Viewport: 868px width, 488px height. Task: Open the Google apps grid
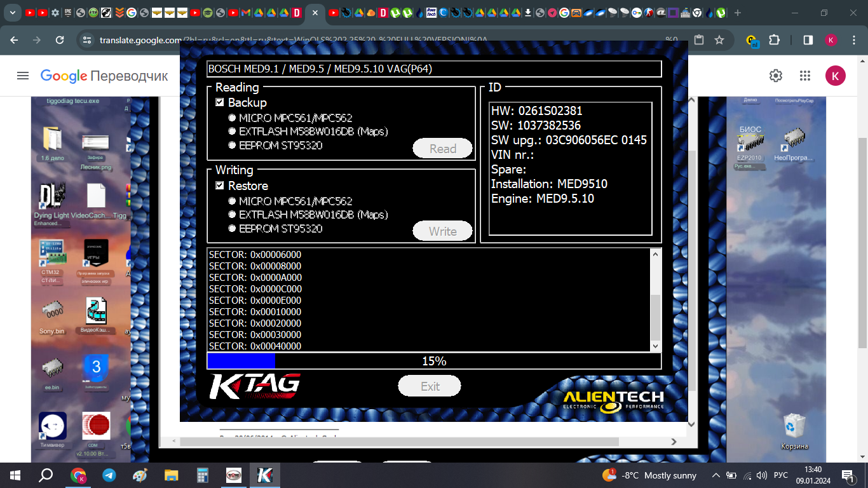coord(805,76)
